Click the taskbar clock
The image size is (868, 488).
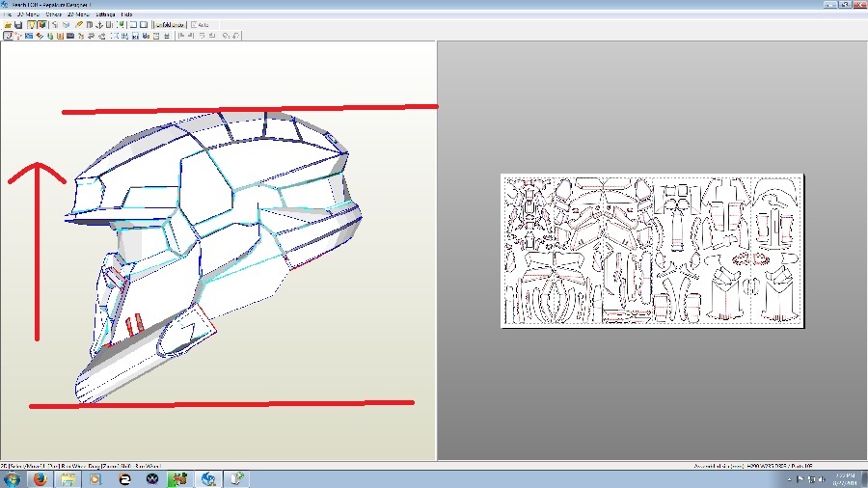(x=845, y=479)
